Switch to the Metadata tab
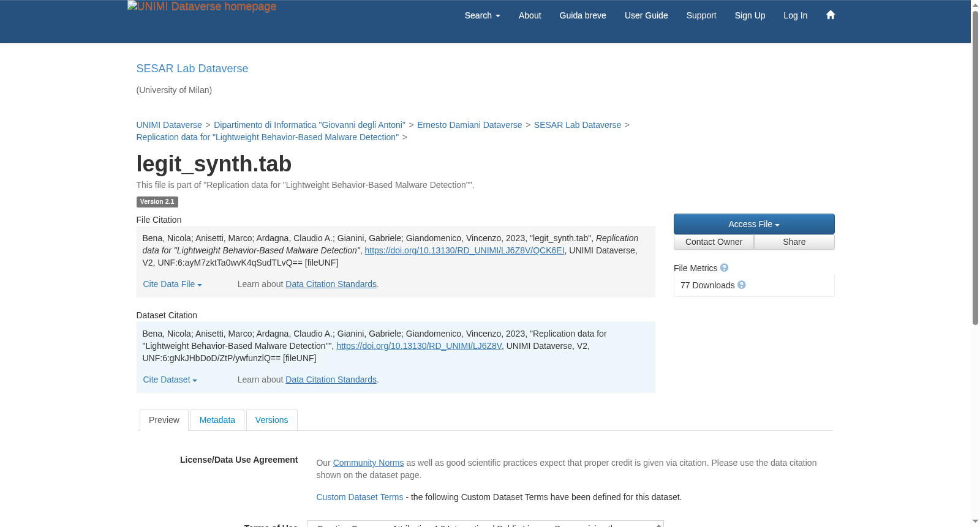 [217, 420]
